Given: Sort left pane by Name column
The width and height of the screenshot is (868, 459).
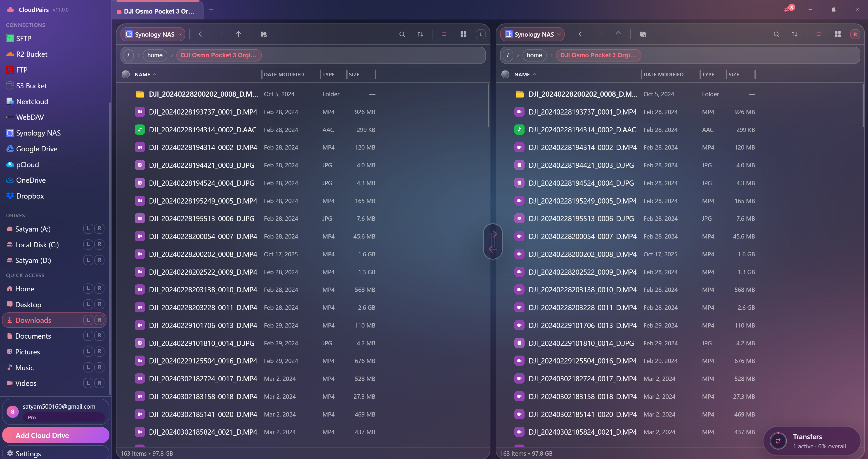Looking at the screenshot, I should (145, 74).
